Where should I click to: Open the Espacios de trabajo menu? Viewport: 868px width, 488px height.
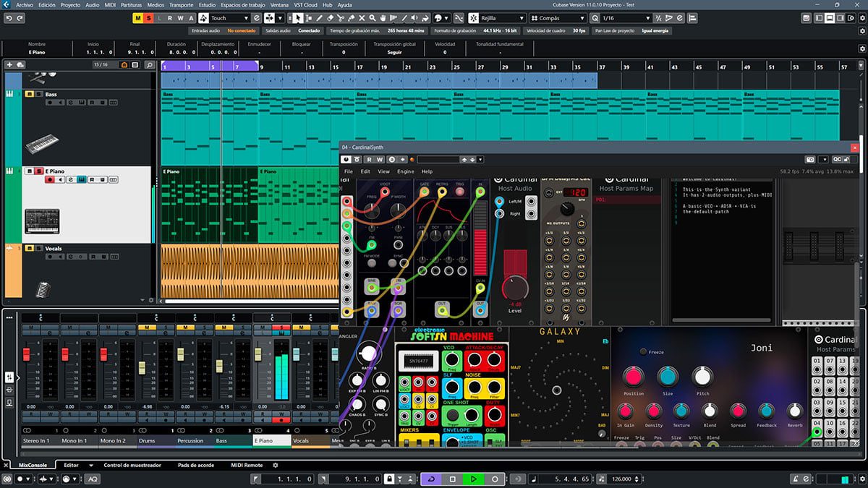coord(243,4)
